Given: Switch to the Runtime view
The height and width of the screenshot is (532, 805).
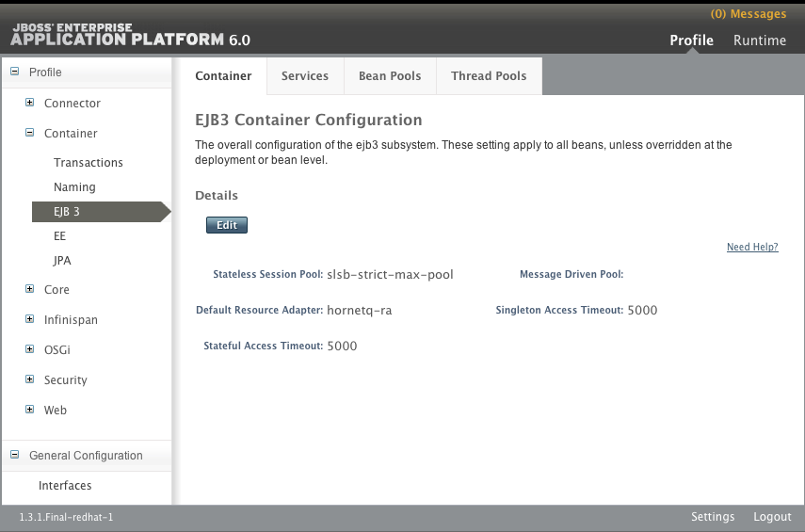Looking at the screenshot, I should pos(759,40).
